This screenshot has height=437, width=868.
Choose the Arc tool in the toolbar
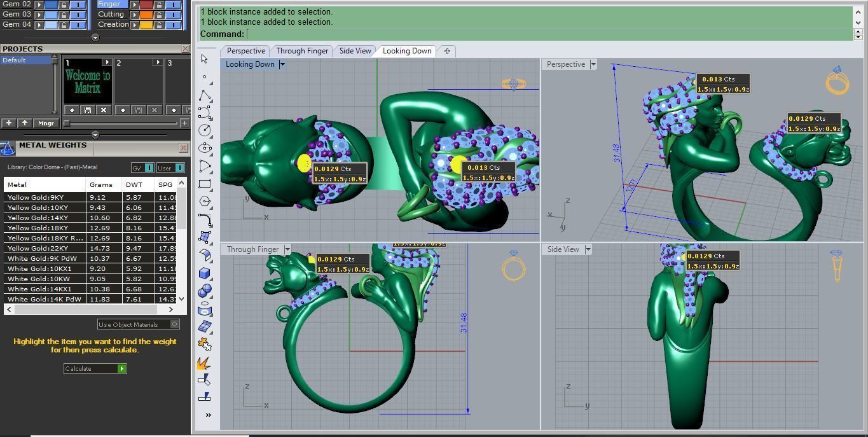tap(205, 166)
